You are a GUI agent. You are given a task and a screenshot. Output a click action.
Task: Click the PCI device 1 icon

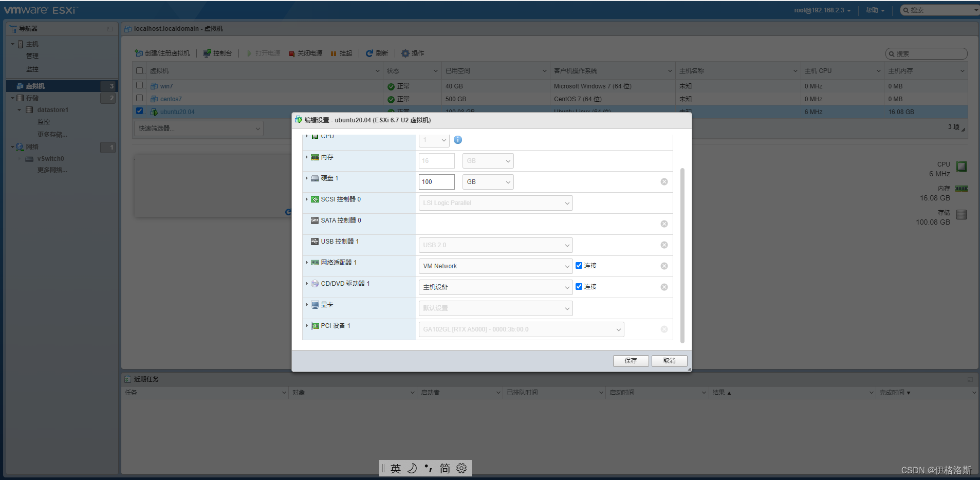[315, 326]
